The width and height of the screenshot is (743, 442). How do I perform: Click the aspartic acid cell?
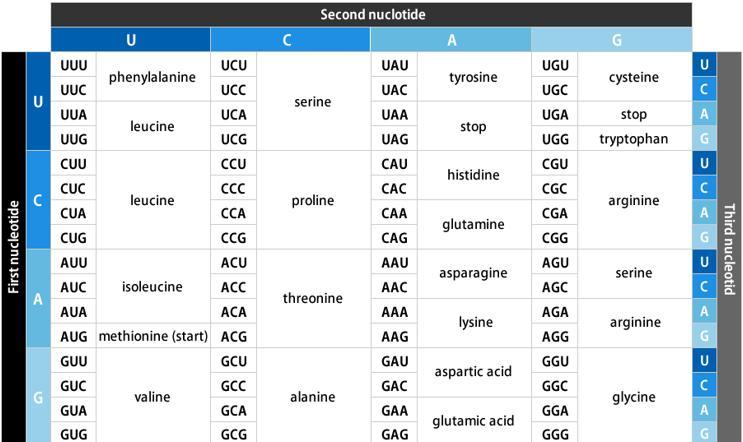pyautogui.click(x=474, y=372)
